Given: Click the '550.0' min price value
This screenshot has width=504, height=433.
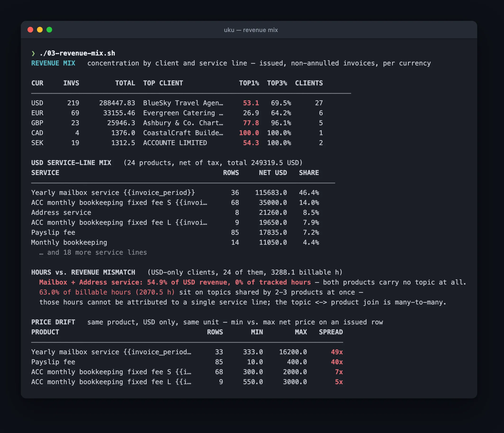Looking at the screenshot, I should (253, 382).
